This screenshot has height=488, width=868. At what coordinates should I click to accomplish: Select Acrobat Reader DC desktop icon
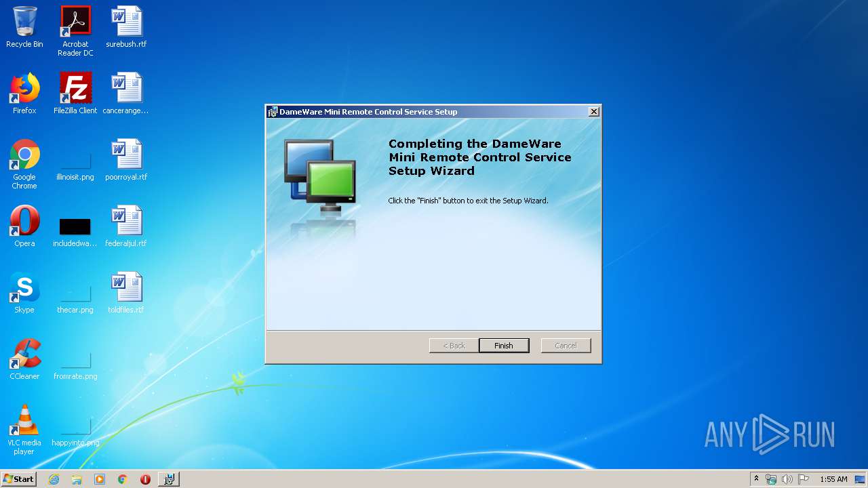coord(75,31)
